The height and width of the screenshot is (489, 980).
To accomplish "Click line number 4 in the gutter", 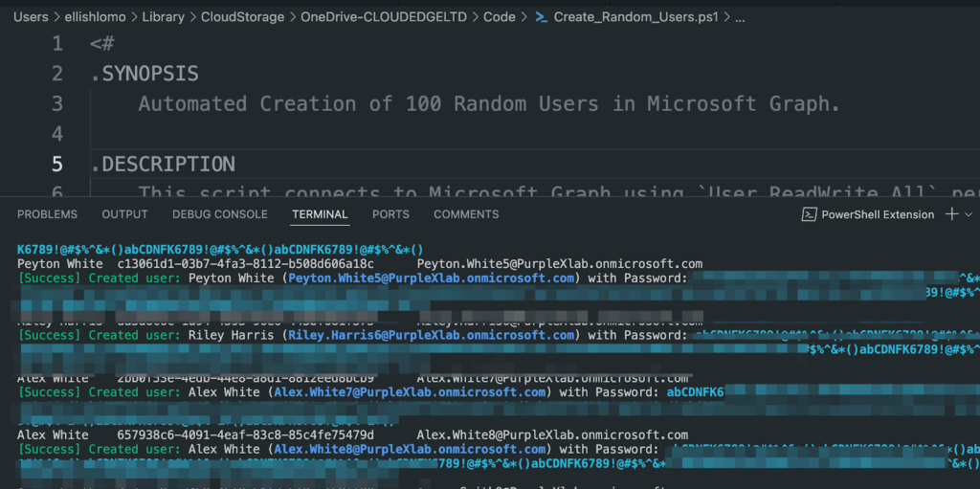I will pyautogui.click(x=56, y=134).
